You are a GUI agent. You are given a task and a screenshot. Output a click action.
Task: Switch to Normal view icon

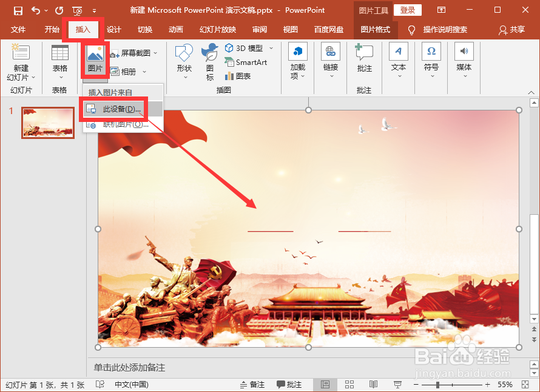[325, 385]
